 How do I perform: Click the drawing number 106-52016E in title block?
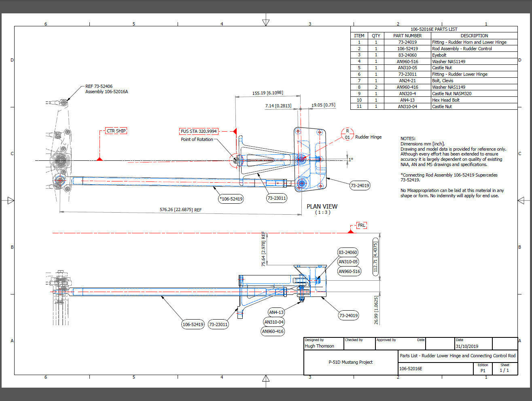411,369
